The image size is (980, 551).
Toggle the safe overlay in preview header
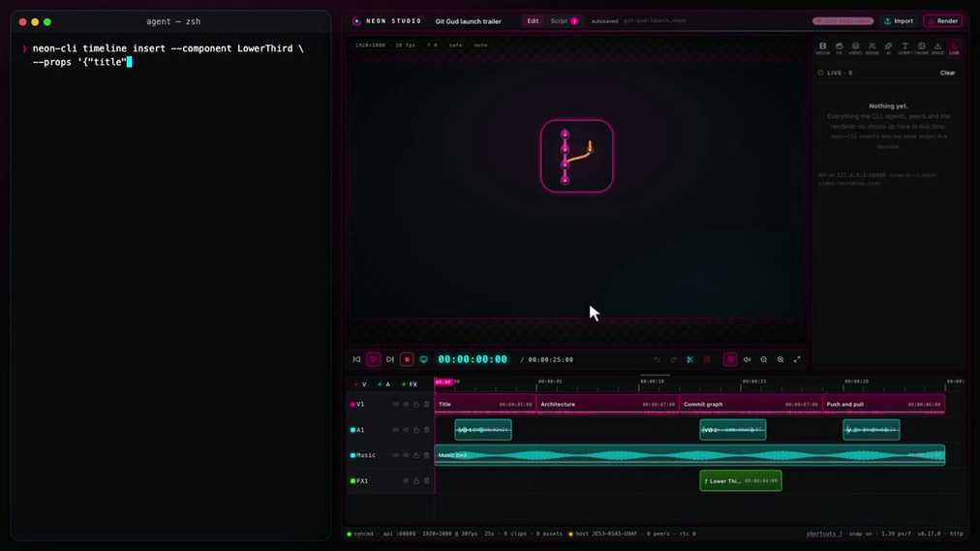(x=456, y=45)
